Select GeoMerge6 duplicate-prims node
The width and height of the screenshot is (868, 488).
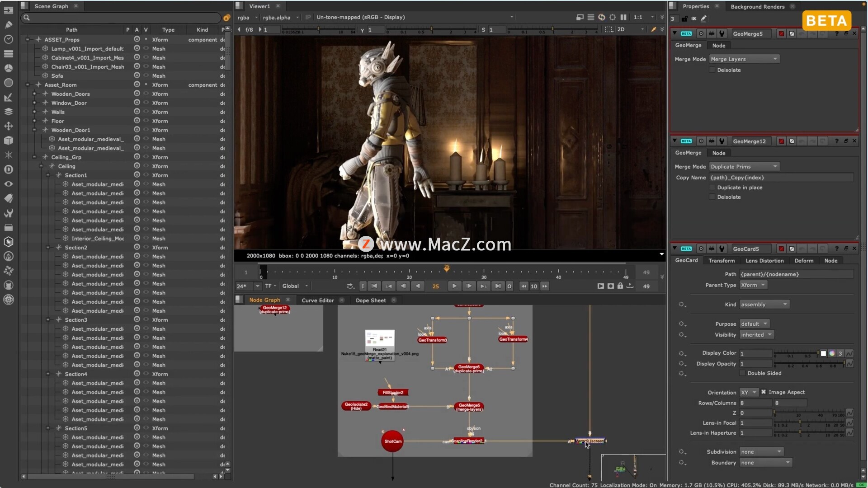click(x=469, y=369)
